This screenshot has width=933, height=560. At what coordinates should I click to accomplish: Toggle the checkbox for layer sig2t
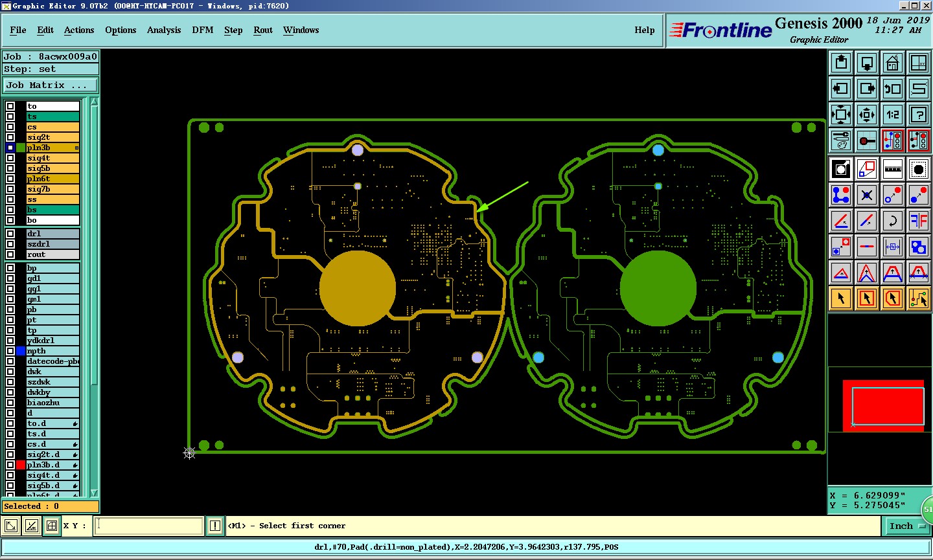10,137
